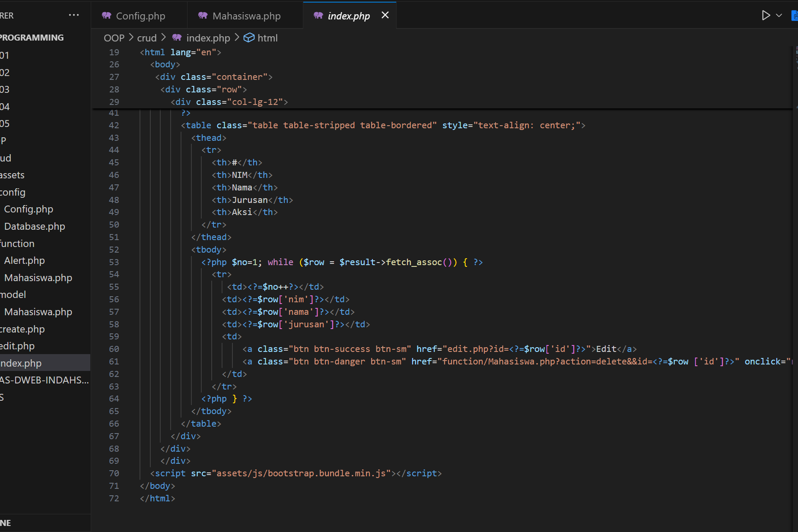Viewport: 798px width, 532px height.
Task: Switch to the Config.php tab
Action: (140, 16)
